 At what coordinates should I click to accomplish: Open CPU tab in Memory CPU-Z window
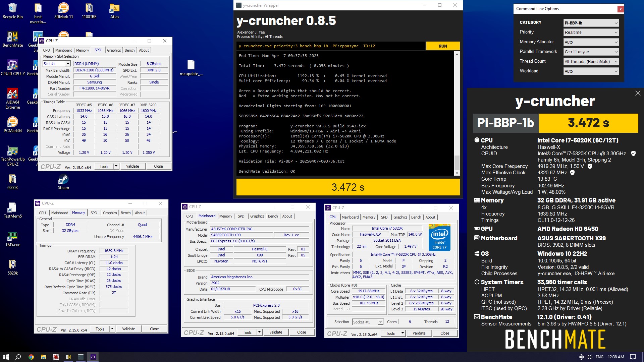[42, 213]
